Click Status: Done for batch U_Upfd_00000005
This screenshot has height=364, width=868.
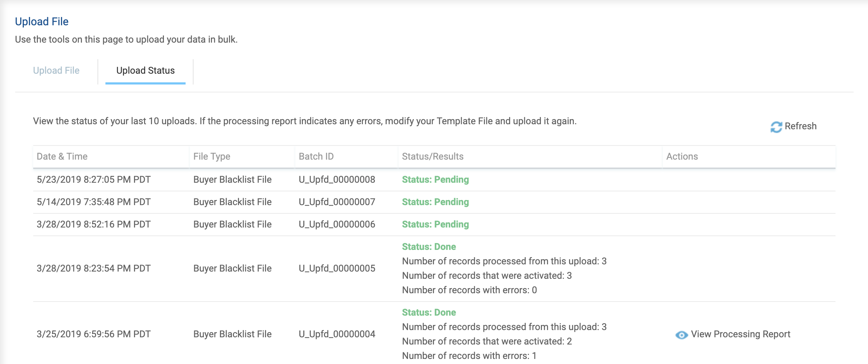point(429,246)
